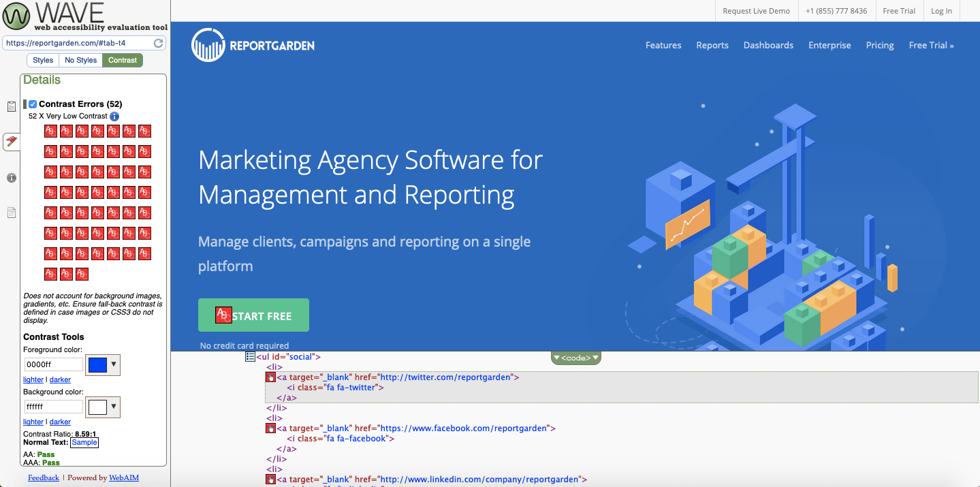Click the darker link under Foreground color
The height and width of the screenshot is (487, 980).
click(x=60, y=379)
